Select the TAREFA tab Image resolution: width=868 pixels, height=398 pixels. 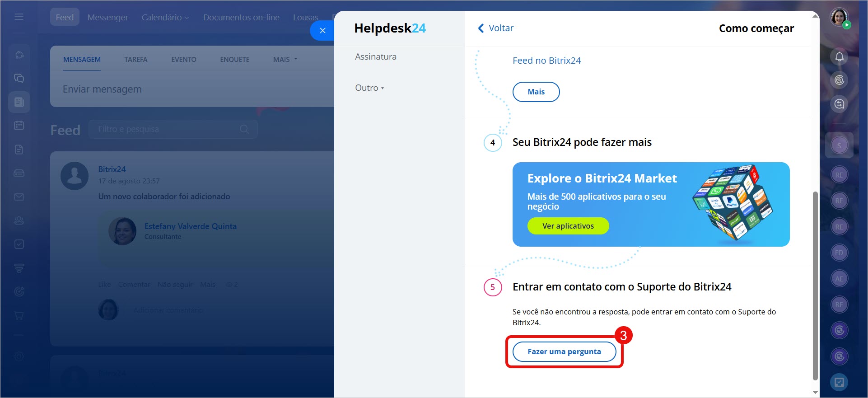click(x=136, y=60)
